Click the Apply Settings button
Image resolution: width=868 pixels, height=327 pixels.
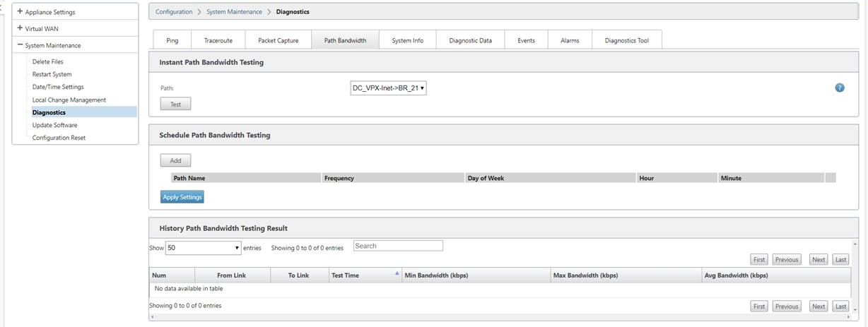point(182,197)
